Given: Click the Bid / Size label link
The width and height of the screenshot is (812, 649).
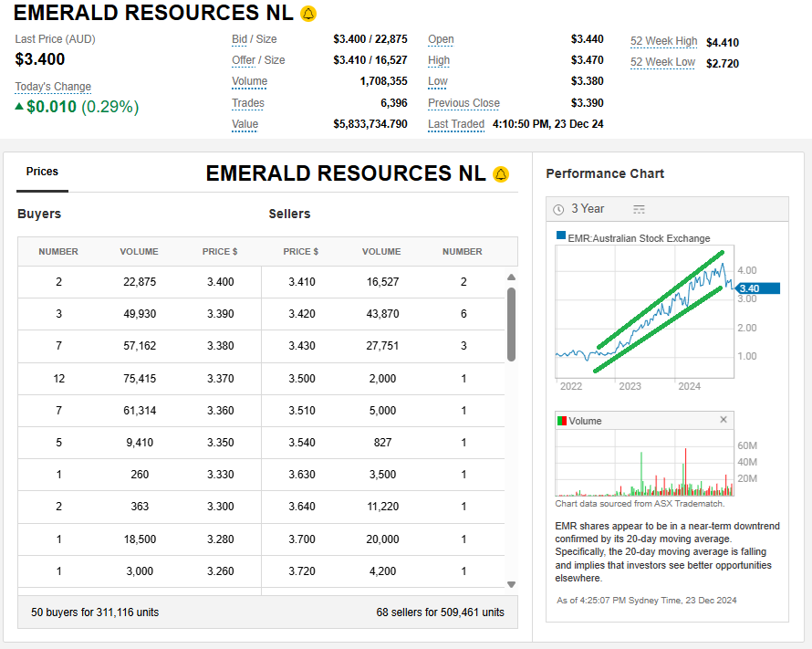Looking at the screenshot, I should pyautogui.click(x=254, y=39).
